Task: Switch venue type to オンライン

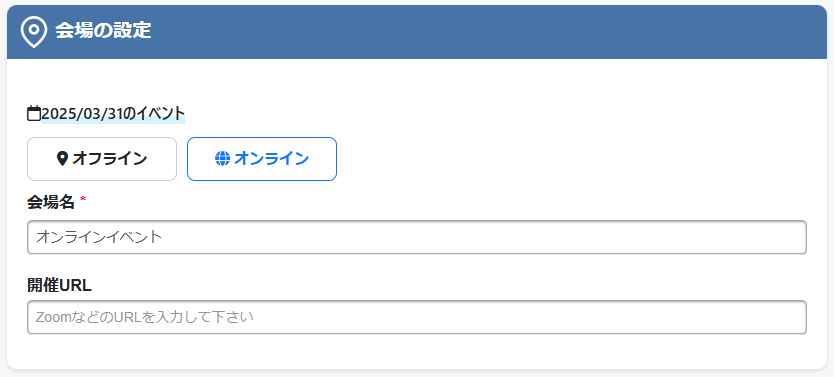Action: pos(262,159)
